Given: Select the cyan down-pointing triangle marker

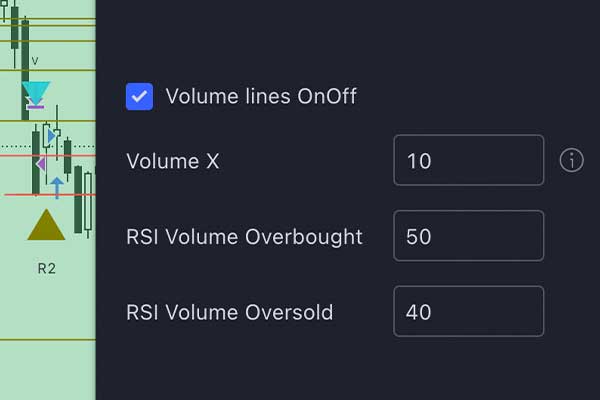Looking at the screenshot, I should click(36, 93).
